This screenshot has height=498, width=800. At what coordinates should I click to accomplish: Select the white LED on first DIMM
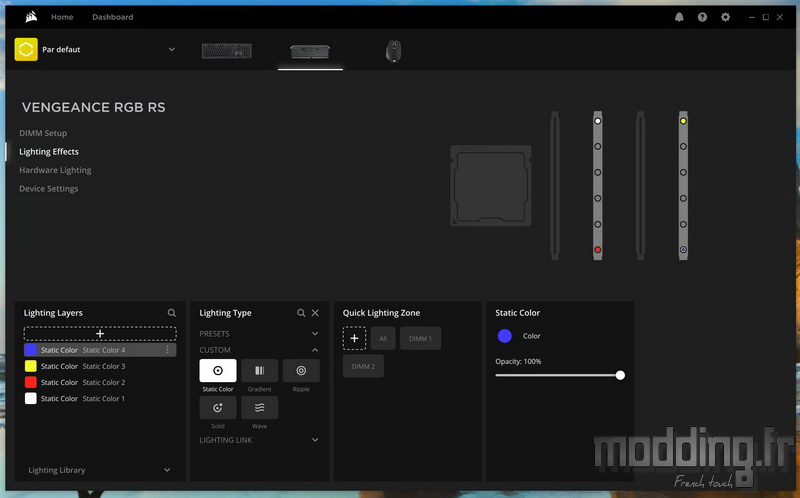pos(597,121)
